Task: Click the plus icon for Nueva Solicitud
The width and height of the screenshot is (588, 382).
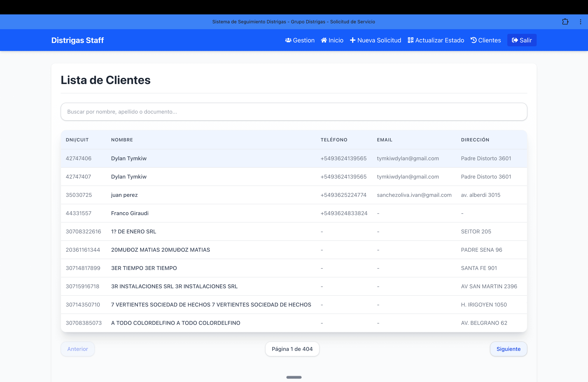Action: (x=353, y=40)
